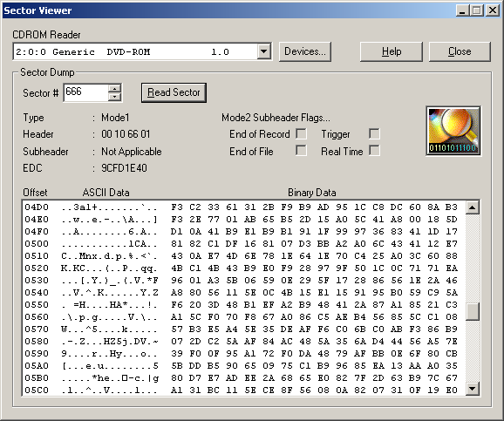Click the Read Sector button
Screen dimensions: 504x421
(x=174, y=92)
